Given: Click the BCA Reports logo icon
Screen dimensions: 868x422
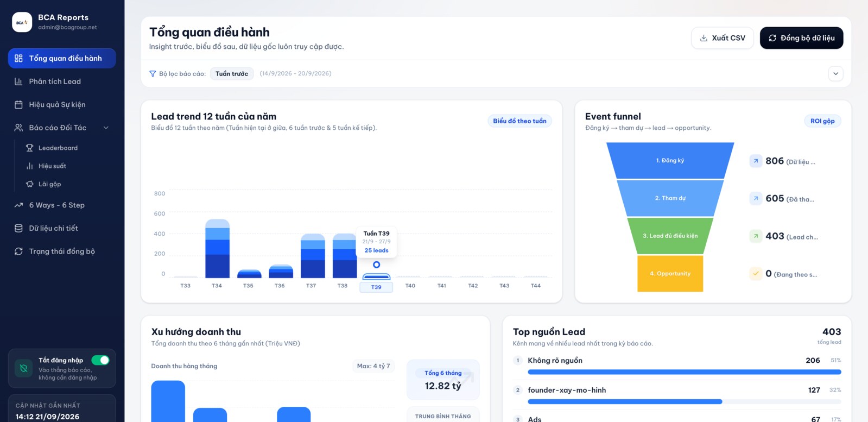Looking at the screenshot, I should click(22, 22).
